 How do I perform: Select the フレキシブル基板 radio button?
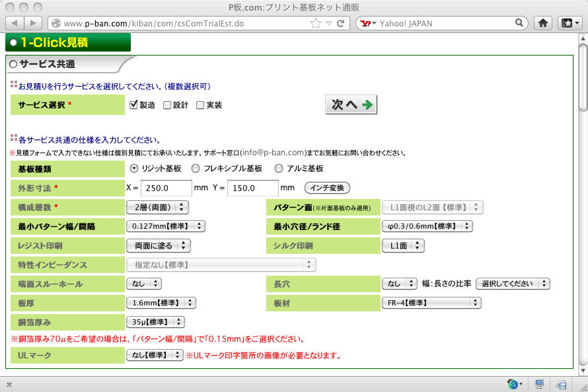coord(196,169)
